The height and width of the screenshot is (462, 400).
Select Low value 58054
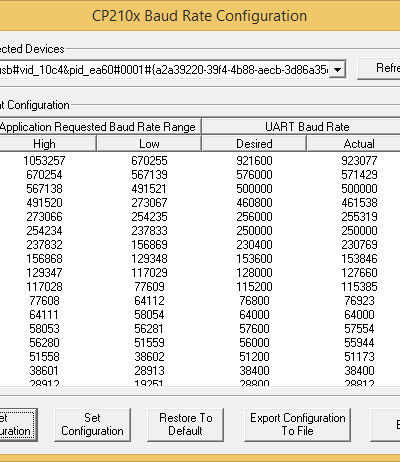coord(149,315)
